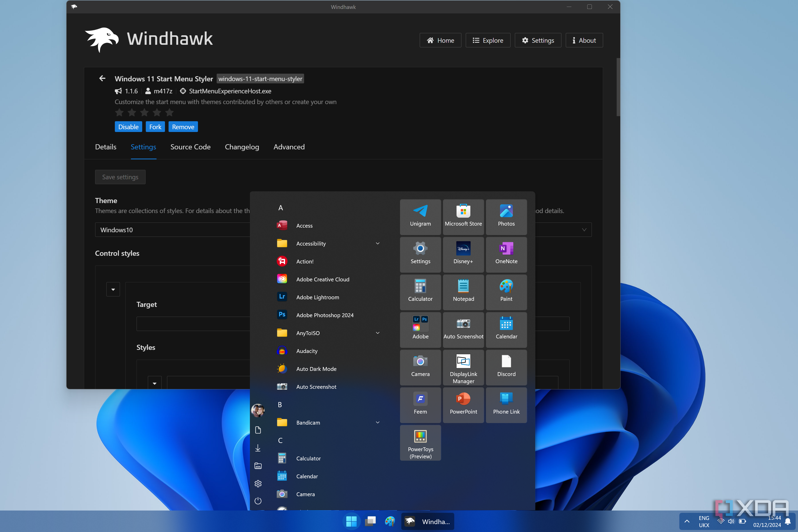Open the Phone Link tile

pyautogui.click(x=506, y=405)
